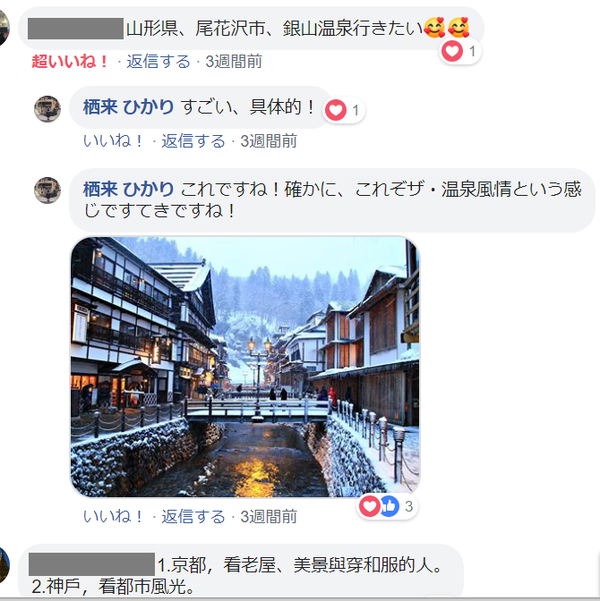Click top commenter's partially visible avatar
The height and width of the screenshot is (601, 600).
point(4,28)
